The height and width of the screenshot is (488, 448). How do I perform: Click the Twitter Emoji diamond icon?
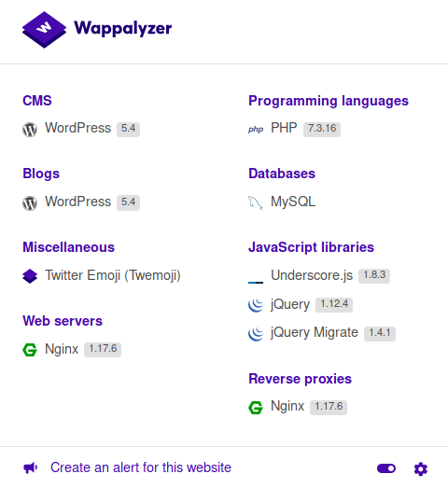pos(30,276)
